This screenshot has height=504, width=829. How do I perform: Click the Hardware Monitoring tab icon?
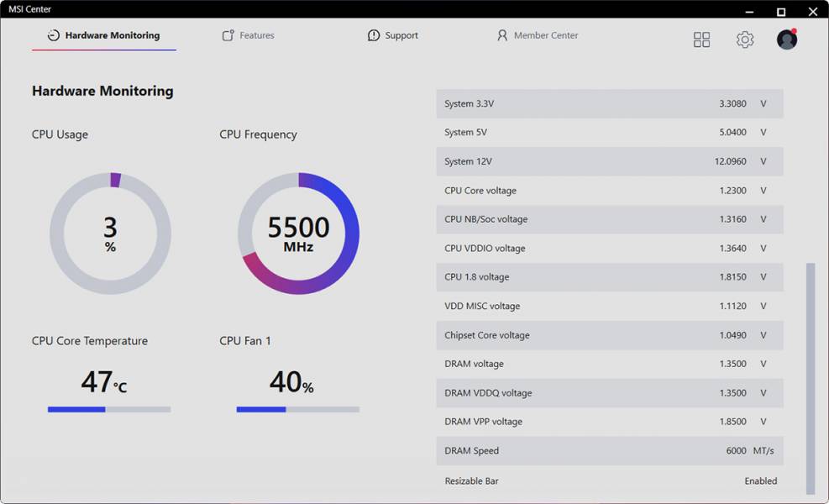tap(54, 35)
